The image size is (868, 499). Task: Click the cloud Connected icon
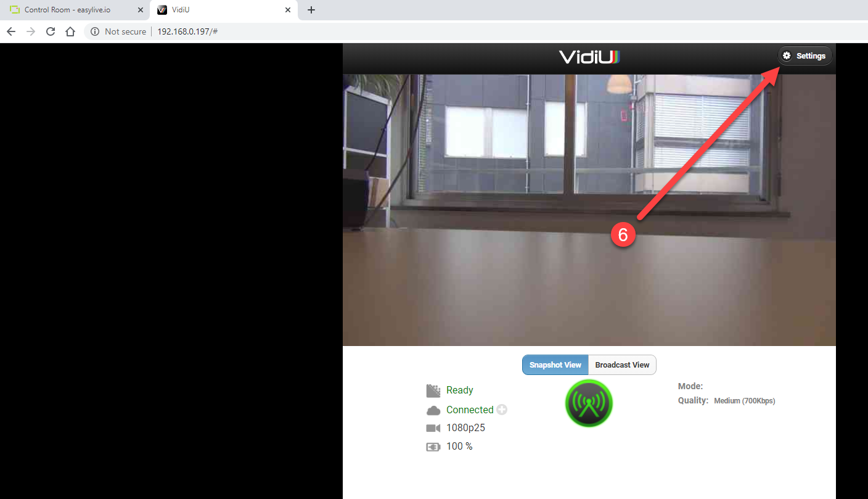433,410
